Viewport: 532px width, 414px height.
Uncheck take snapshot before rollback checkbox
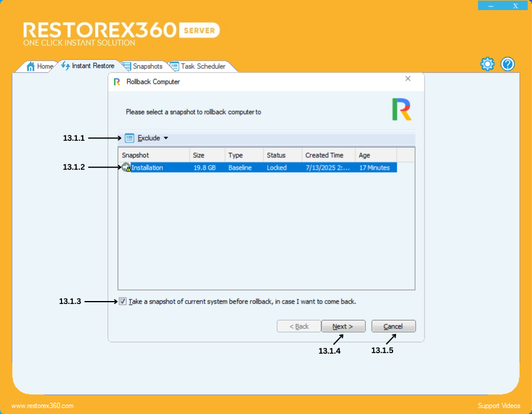coord(122,302)
